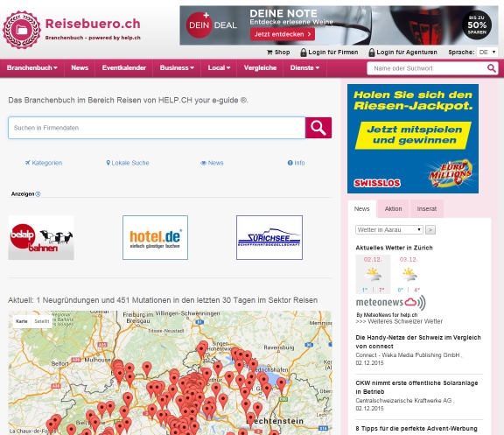Screen dimensions: 504x435
Task: Open Weiteres Schweizer Wetter link
Action: click(x=399, y=321)
